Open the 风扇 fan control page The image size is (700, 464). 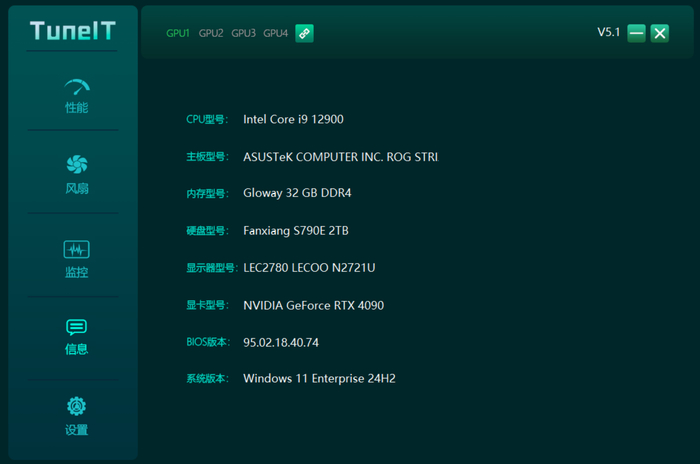point(77,165)
